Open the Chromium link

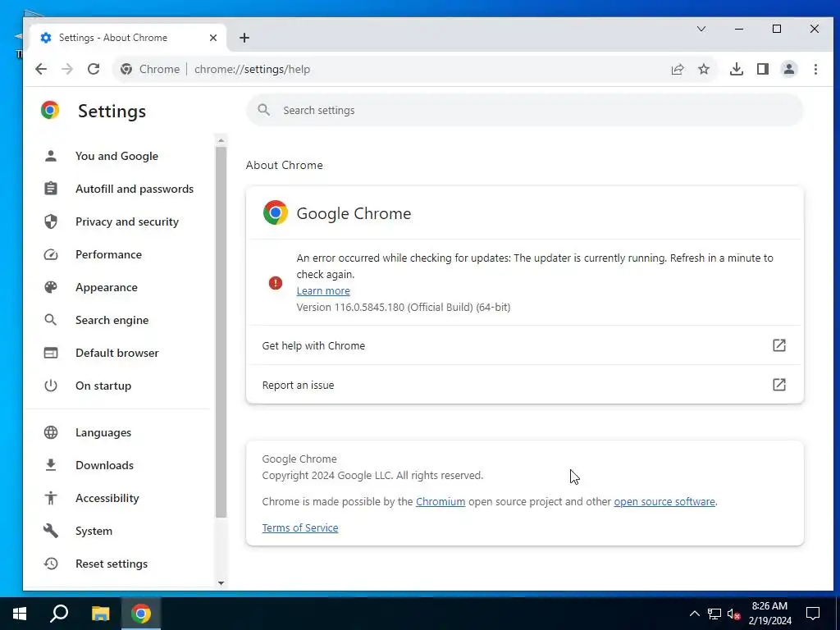(441, 501)
